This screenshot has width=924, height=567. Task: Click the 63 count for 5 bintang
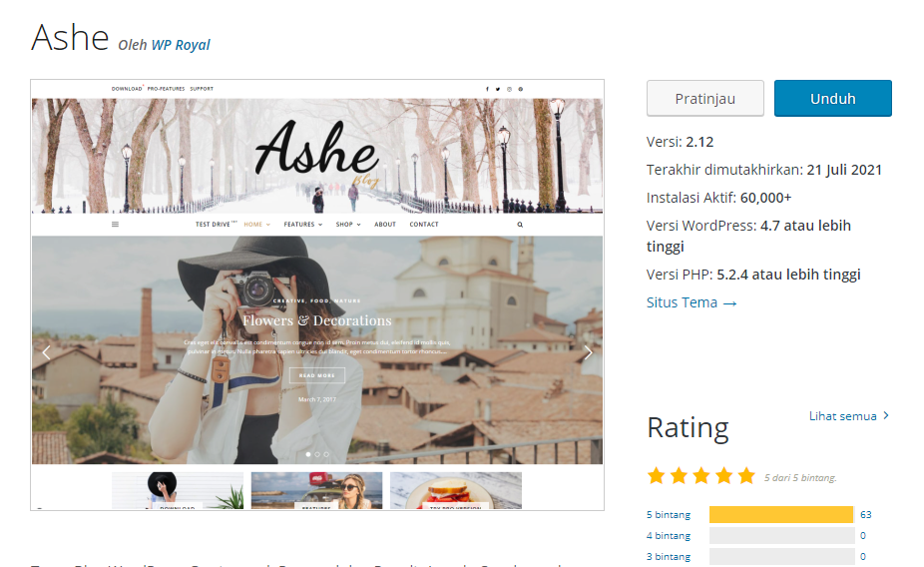tap(866, 514)
